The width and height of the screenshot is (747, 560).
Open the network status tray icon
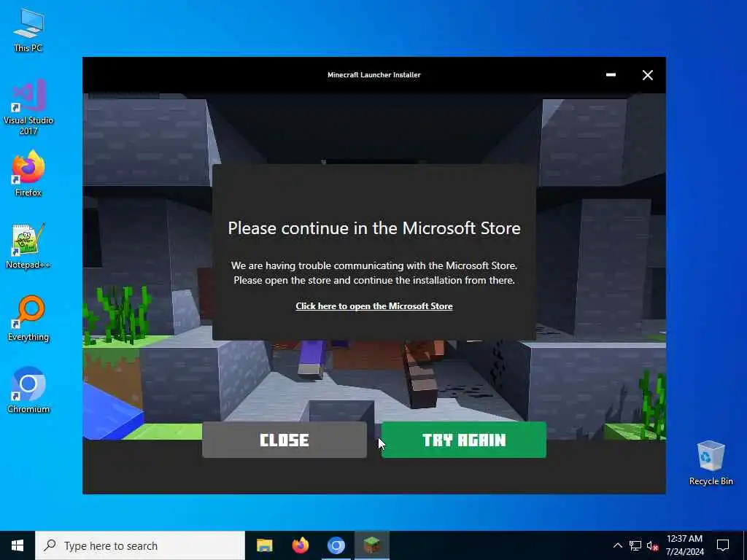pyautogui.click(x=635, y=545)
